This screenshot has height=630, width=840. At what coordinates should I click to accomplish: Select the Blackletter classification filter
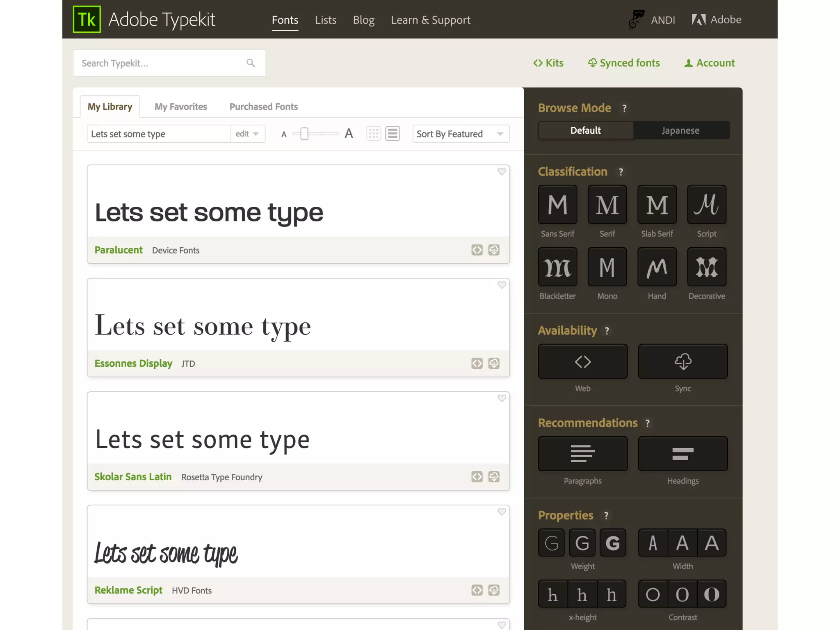point(557,267)
